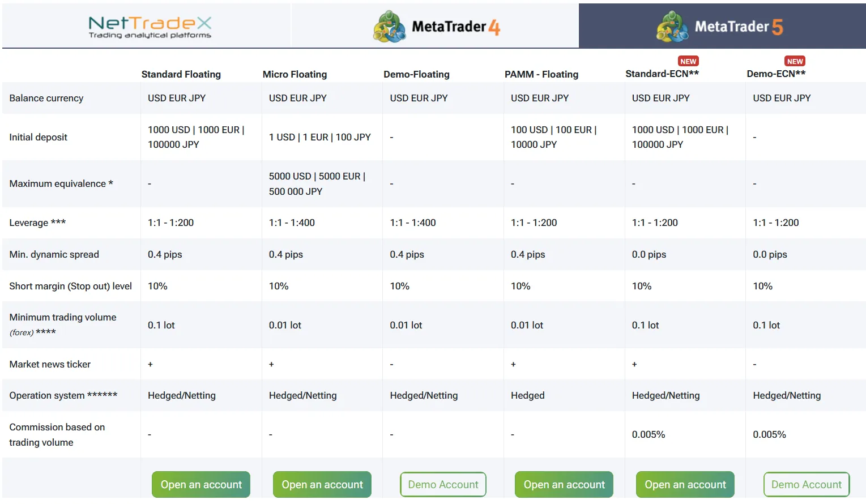The image size is (866, 504).
Task: Click Demo-Floating leverage 1:1 - 1:400
Action: (413, 223)
